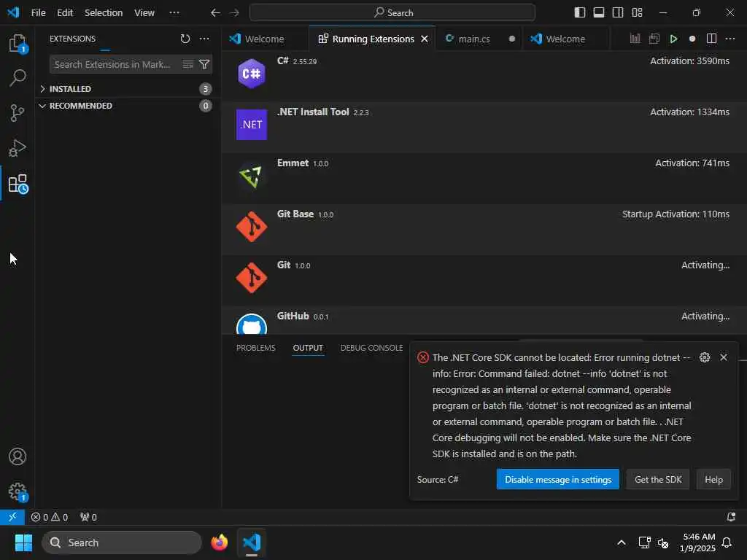
Task: Click the VS Code taskbar icon
Action: [x=252, y=542]
